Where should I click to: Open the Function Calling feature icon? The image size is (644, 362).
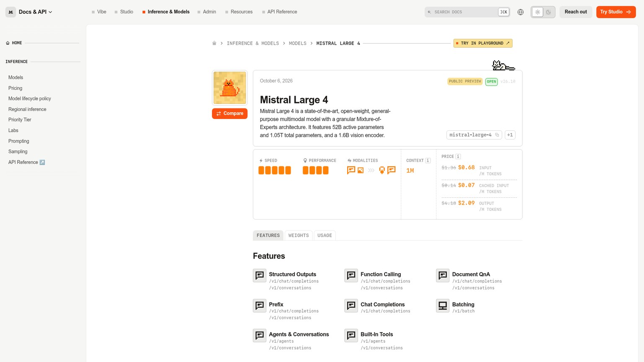(351, 276)
